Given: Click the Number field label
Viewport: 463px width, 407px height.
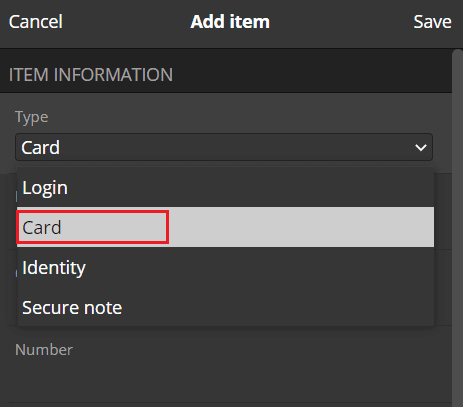Looking at the screenshot, I should 44,350.
